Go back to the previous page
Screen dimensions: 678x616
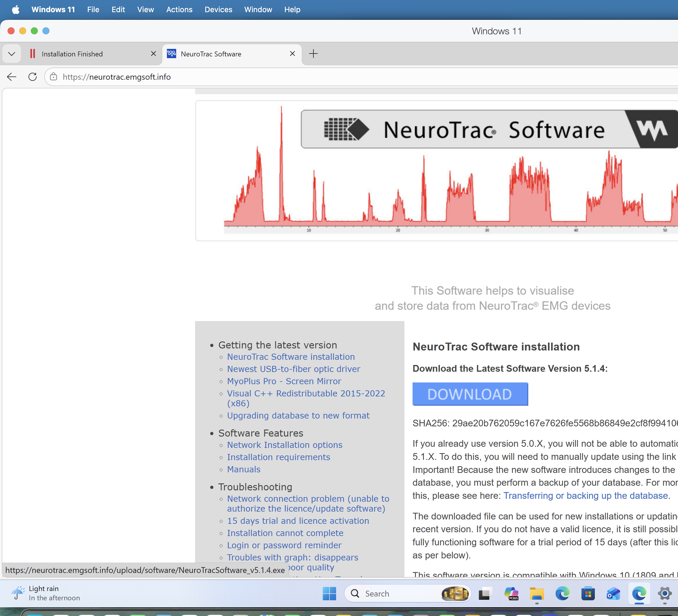tap(12, 77)
